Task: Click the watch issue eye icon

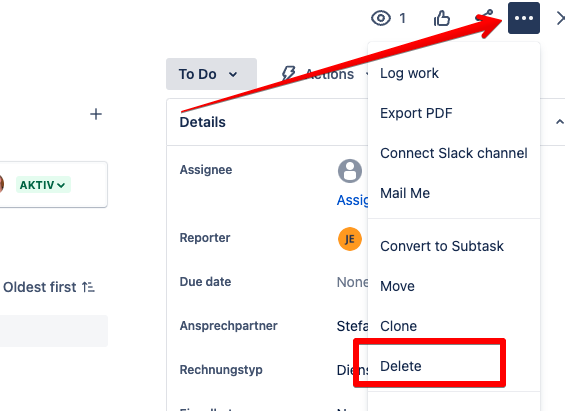Action: pos(381,18)
